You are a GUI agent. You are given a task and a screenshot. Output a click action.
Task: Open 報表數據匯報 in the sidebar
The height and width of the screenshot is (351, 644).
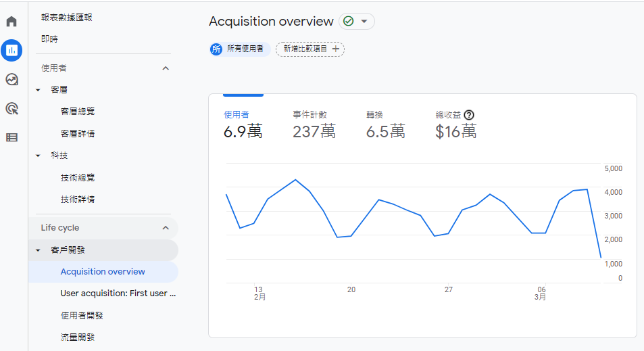tap(66, 18)
